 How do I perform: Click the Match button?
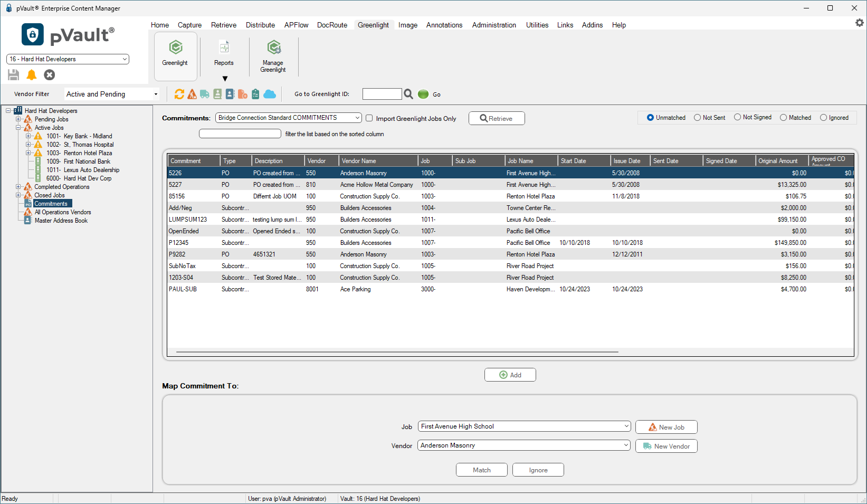[482, 470]
